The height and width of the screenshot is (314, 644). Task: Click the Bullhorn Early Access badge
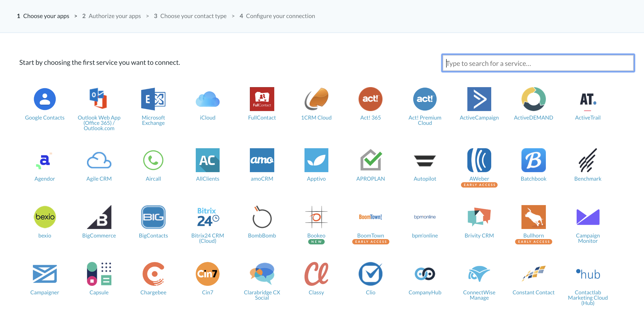(534, 242)
